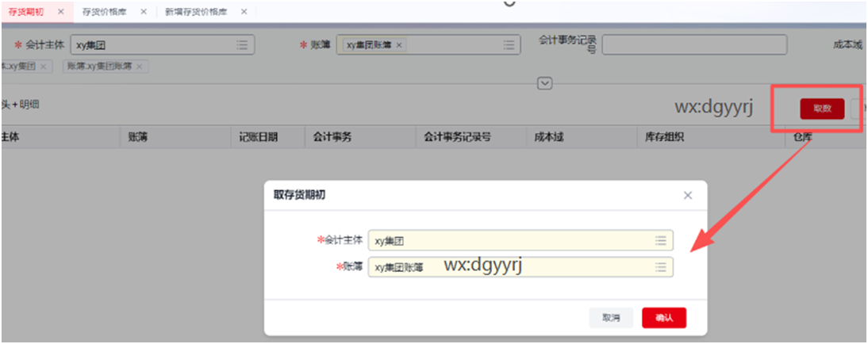This screenshot has height=344, width=868.
Task: Close the 存货价格库 tab
Action: coord(144,12)
